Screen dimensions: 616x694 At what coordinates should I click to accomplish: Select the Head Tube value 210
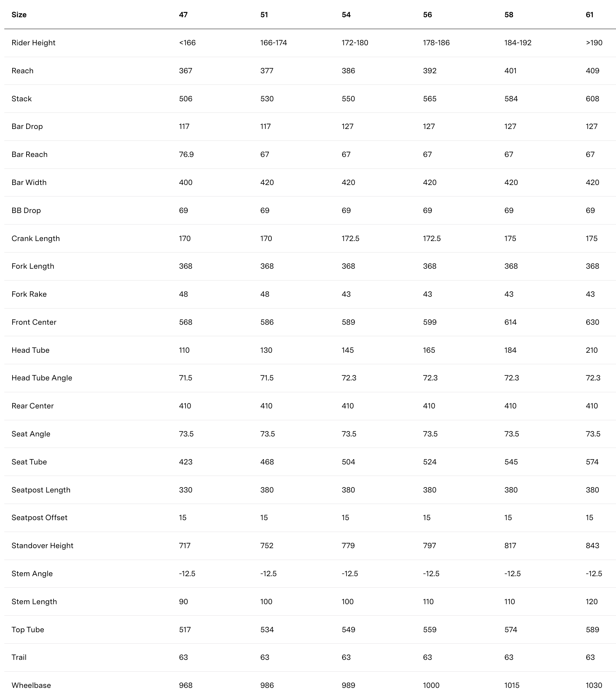click(x=592, y=350)
